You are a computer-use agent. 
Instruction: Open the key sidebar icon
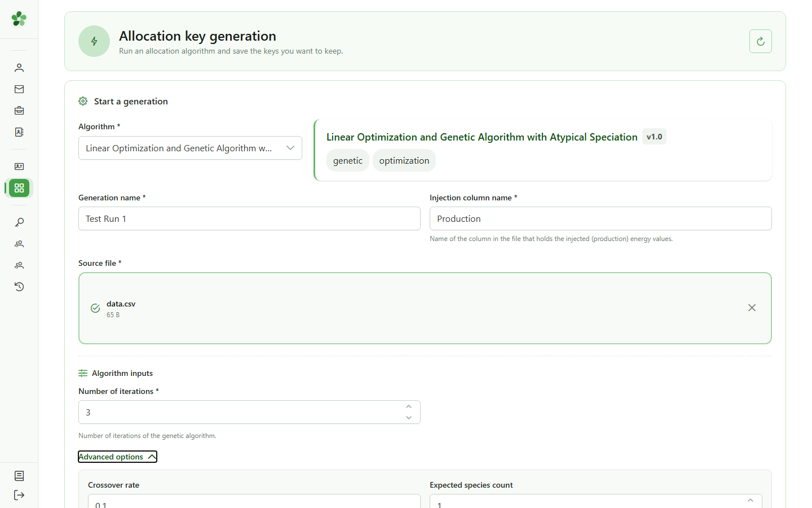point(19,222)
